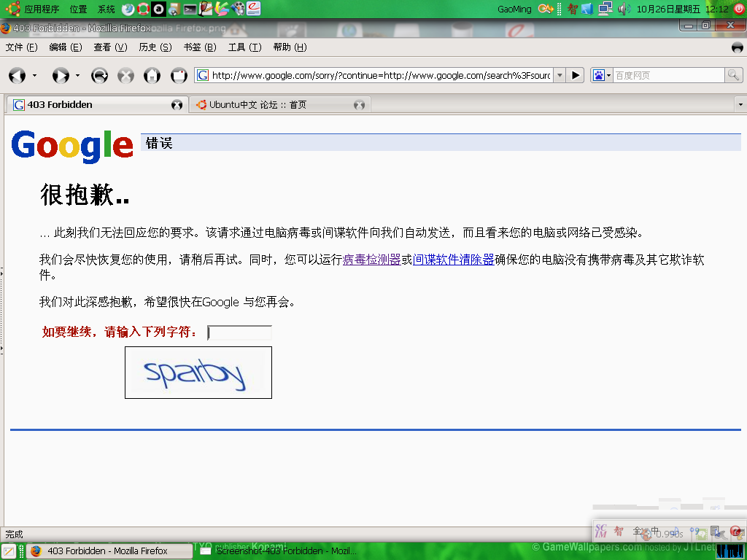This screenshot has width=747, height=560.
Task: Open the 帮助 (H) menu
Action: pos(290,47)
